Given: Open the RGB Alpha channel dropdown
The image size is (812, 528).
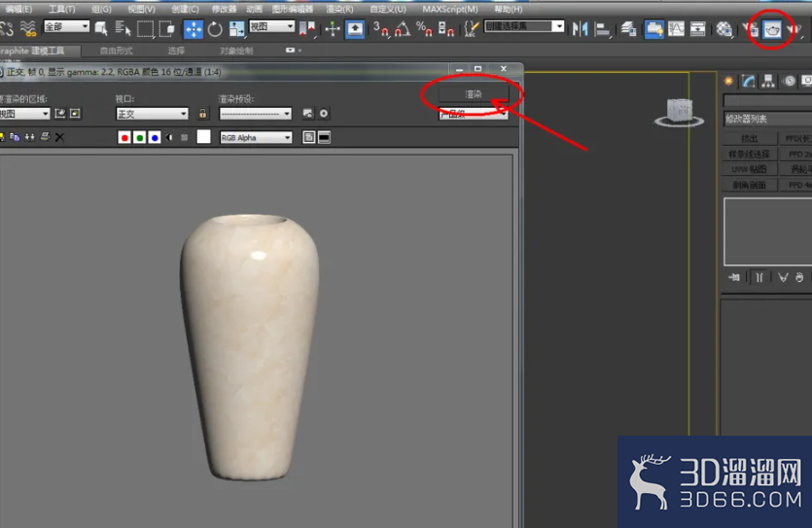Looking at the screenshot, I should point(256,138).
